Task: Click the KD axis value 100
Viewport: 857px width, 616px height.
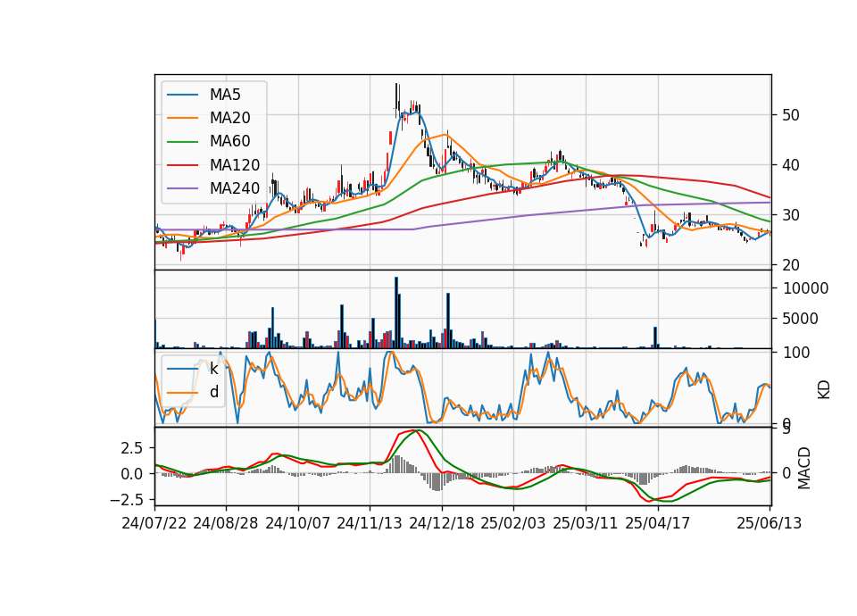Action: (796, 354)
